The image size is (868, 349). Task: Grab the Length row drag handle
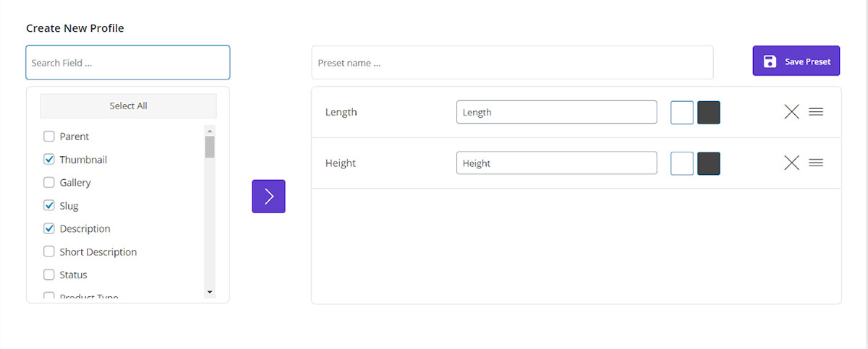816,112
